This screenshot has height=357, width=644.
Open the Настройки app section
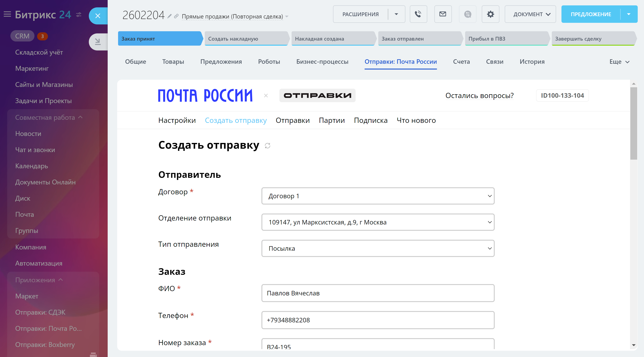click(177, 120)
